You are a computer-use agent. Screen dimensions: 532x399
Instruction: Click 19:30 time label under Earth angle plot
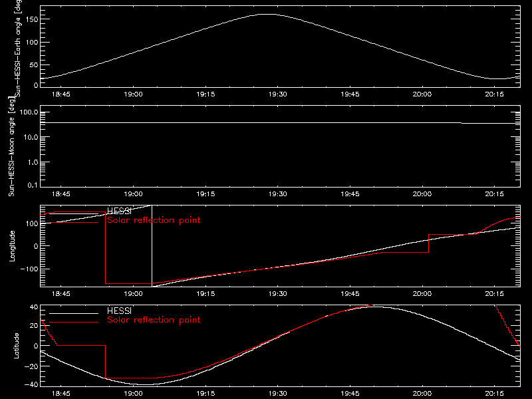(278, 94)
